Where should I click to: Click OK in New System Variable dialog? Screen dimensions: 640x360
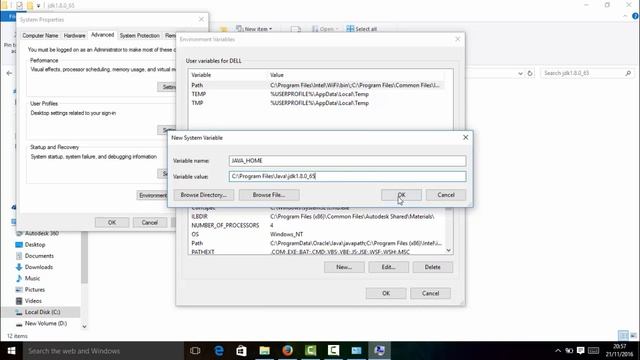(x=401, y=195)
